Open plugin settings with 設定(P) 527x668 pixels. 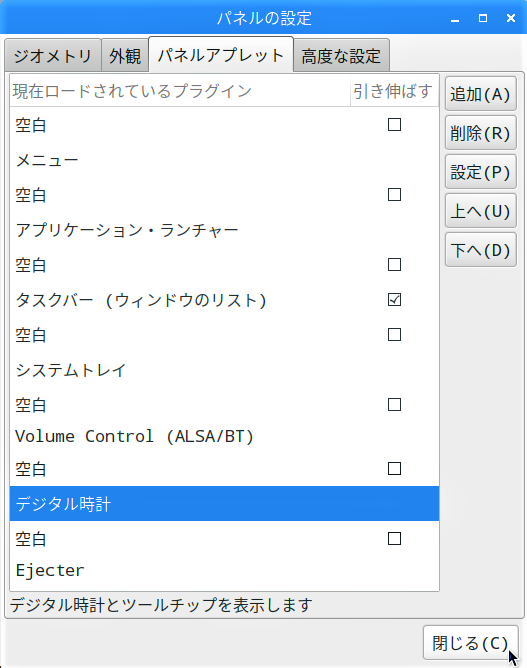481,172
